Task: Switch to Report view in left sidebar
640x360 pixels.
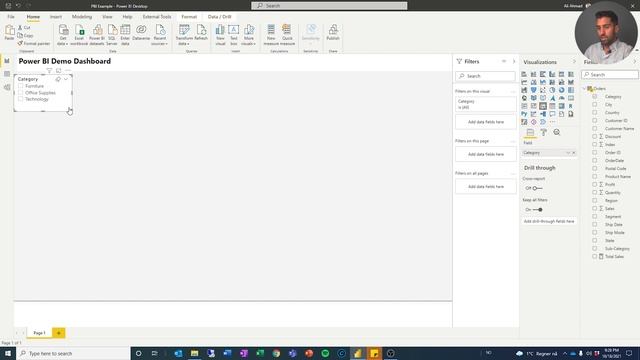Action: 7,61
